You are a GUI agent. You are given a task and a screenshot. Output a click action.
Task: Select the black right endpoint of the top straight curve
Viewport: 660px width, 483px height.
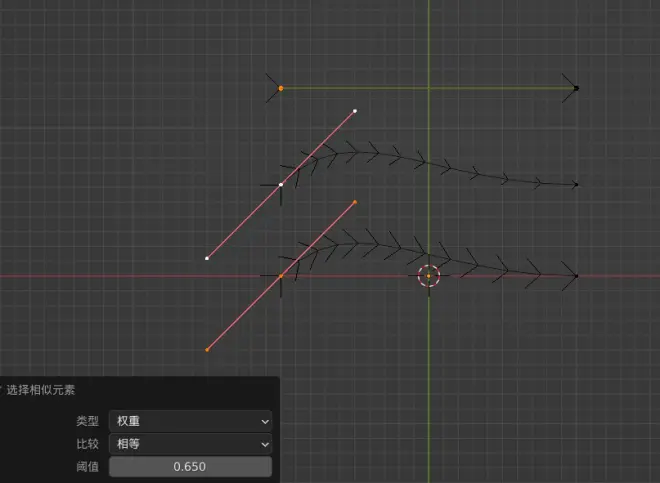(x=576, y=88)
